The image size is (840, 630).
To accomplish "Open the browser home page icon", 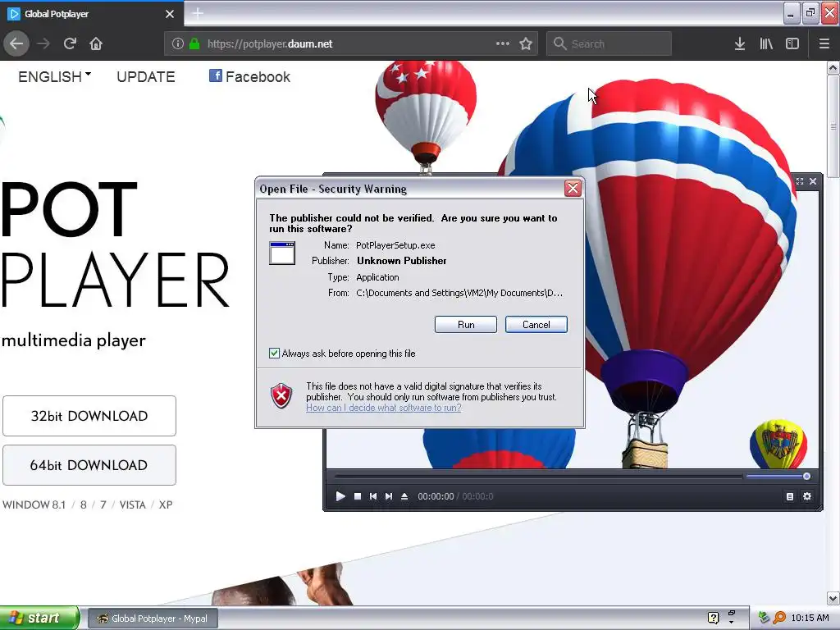I will tap(96, 43).
